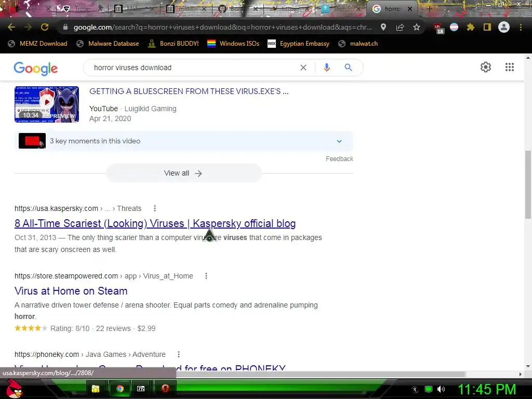Go back to the previous page

point(11,27)
